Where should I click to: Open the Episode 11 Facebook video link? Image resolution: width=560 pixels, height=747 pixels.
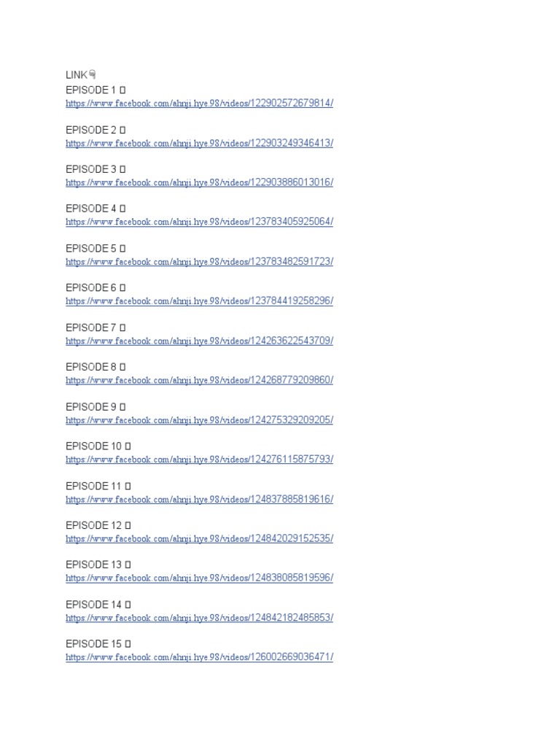pos(200,499)
